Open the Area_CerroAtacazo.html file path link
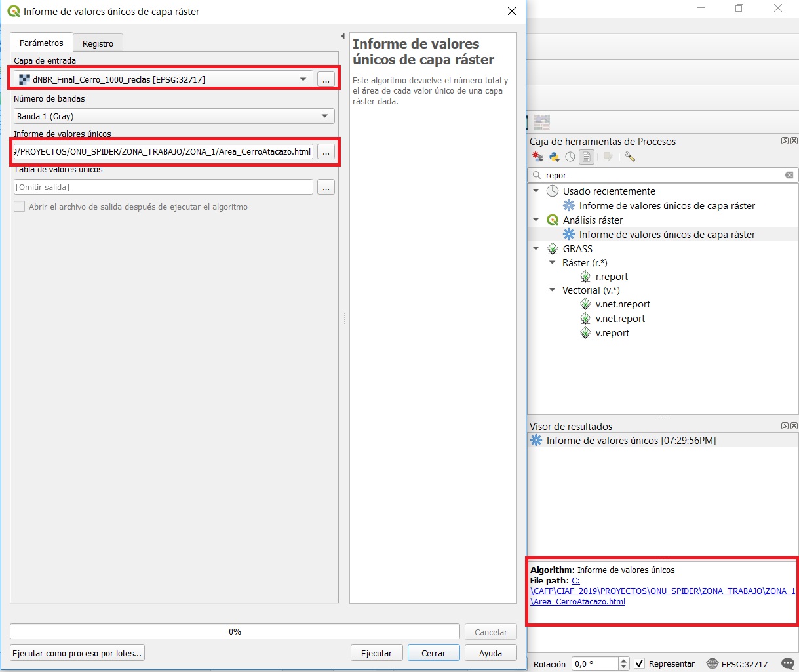The height and width of the screenshot is (672, 799). (x=577, y=601)
